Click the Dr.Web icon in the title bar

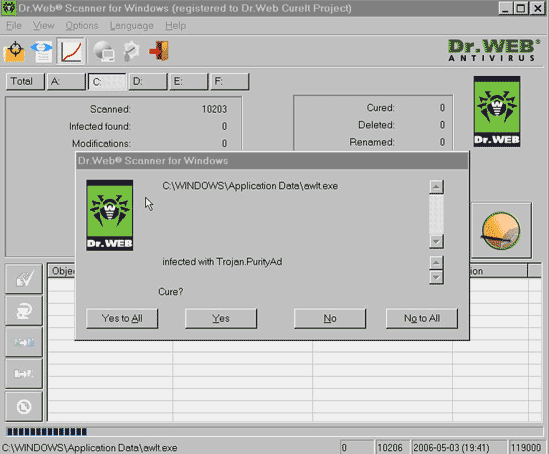click(8, 8)
